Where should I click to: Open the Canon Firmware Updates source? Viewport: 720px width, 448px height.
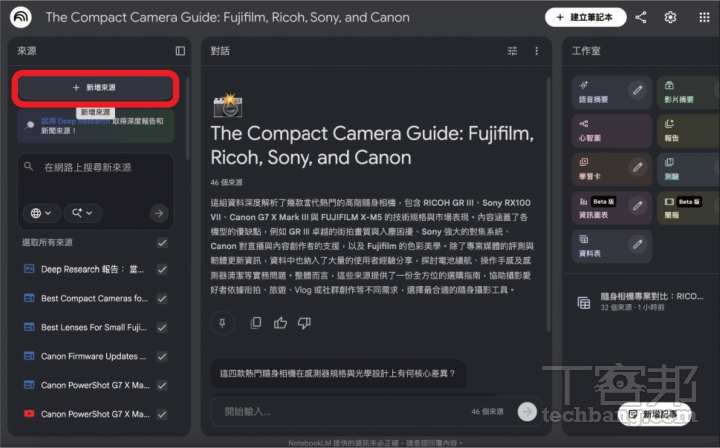[x=93, y=356]
